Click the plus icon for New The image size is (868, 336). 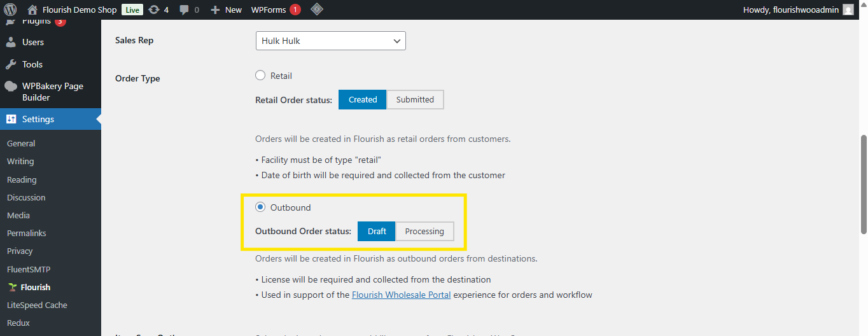tap(215, 10)
